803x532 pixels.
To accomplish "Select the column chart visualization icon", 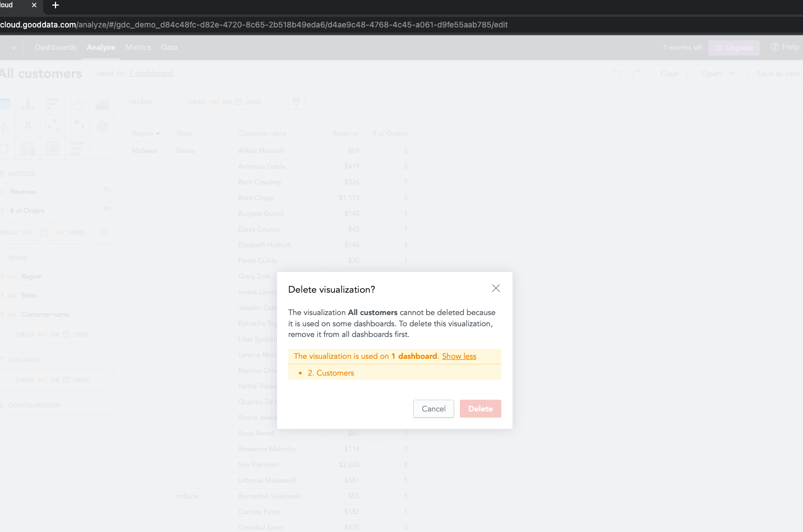I will click(x=27, y=104).
